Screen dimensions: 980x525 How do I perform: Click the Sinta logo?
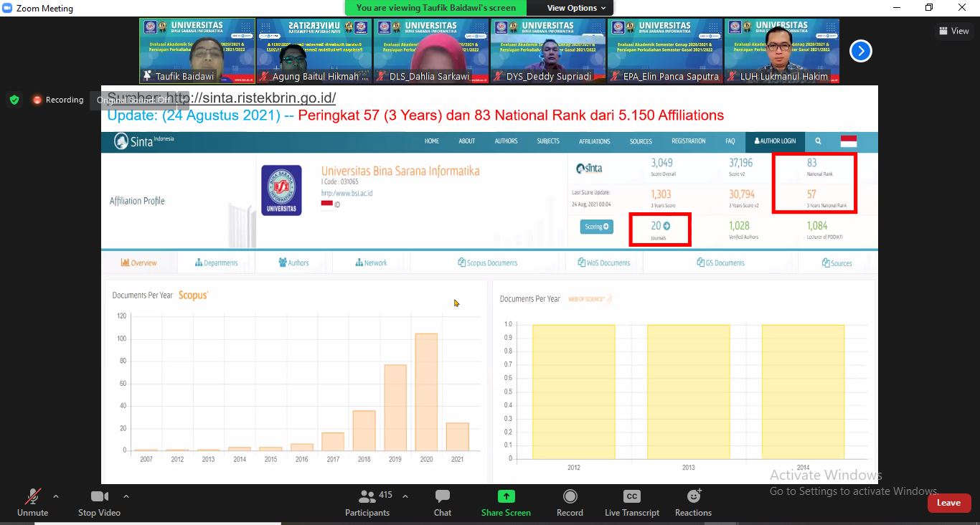click(143, 141)
